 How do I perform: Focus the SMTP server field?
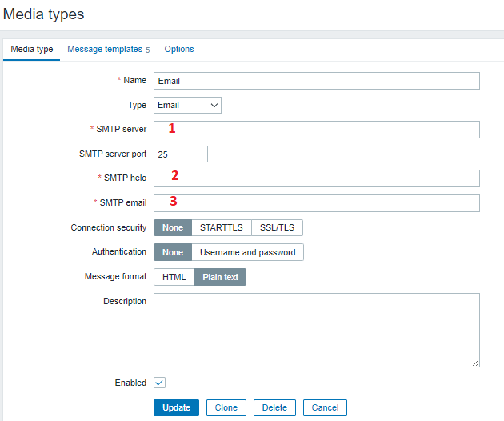316,130
